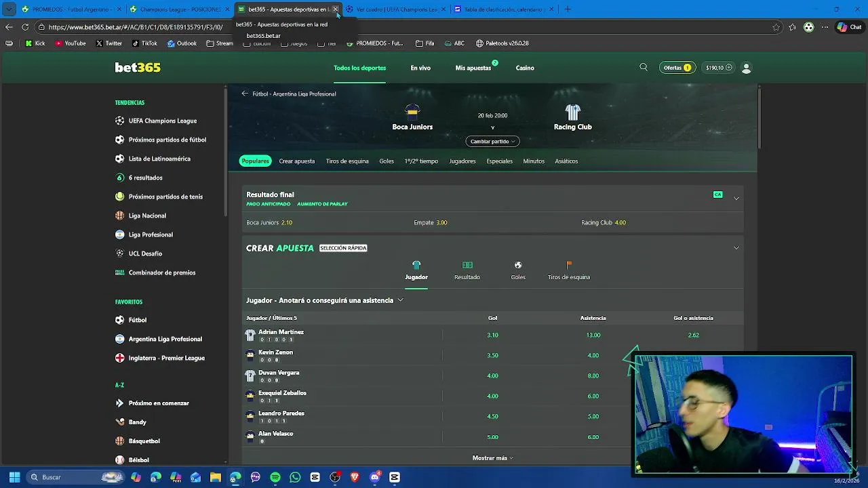
Task: Select the Populares market tab
Action: 256,161
